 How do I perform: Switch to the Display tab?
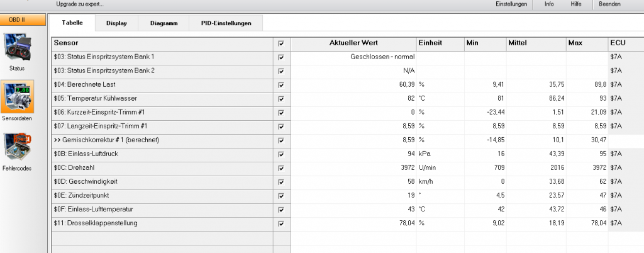coord(116,23)
